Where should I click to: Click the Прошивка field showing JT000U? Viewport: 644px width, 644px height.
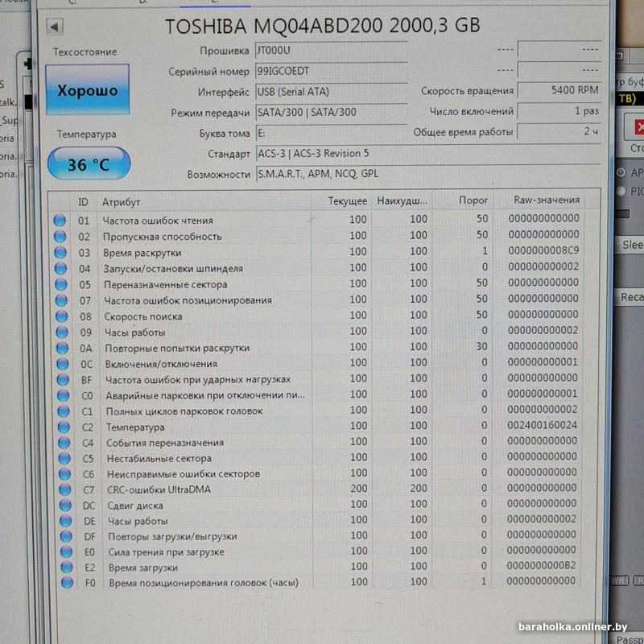[x=331, y=50]
